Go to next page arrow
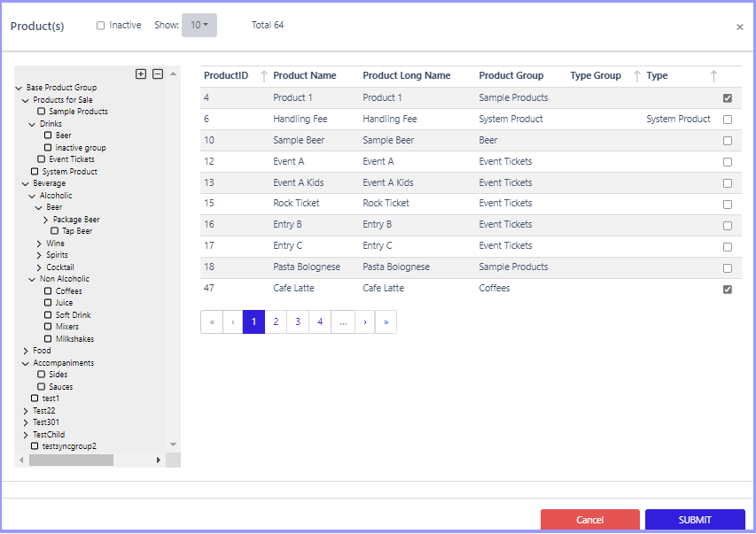This screenshot has height=534, width=756. coord(365,322)
